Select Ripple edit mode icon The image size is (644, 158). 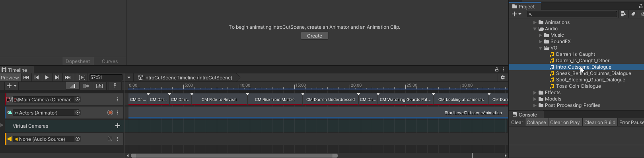pyautogui.click(x=86, y=86)
